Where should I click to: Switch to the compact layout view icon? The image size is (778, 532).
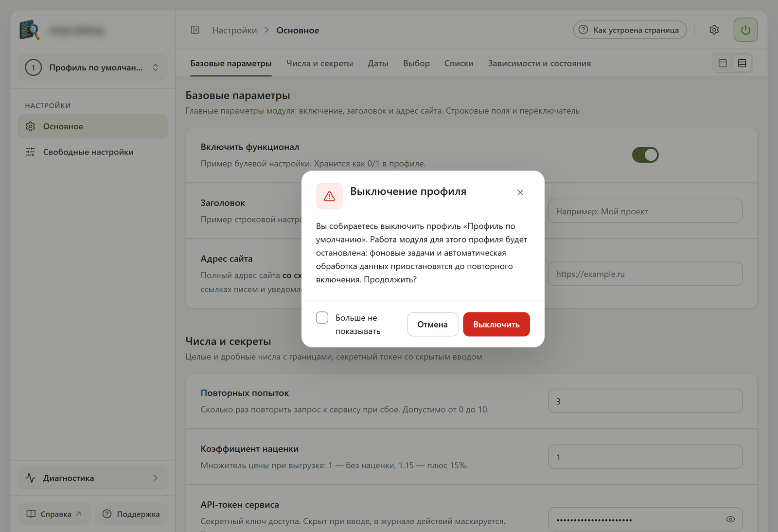point(723,63)
